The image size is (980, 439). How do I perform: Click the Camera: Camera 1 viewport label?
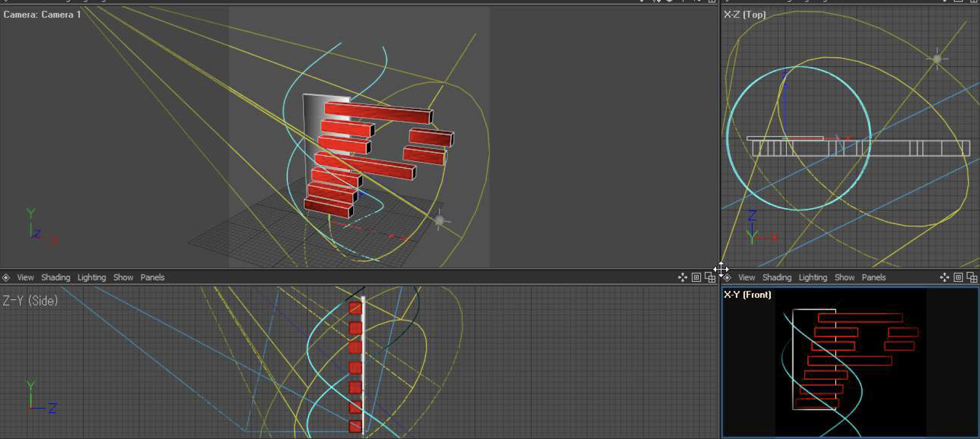(42, 14)
